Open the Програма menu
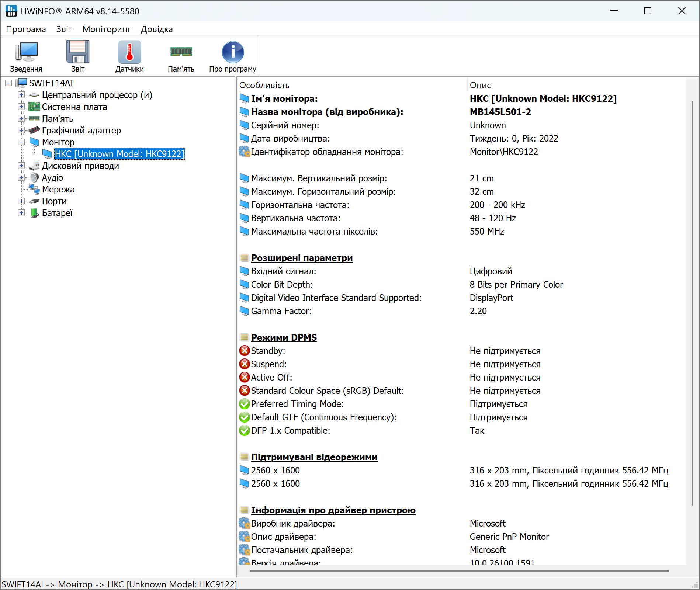 (x=26, y=29)
